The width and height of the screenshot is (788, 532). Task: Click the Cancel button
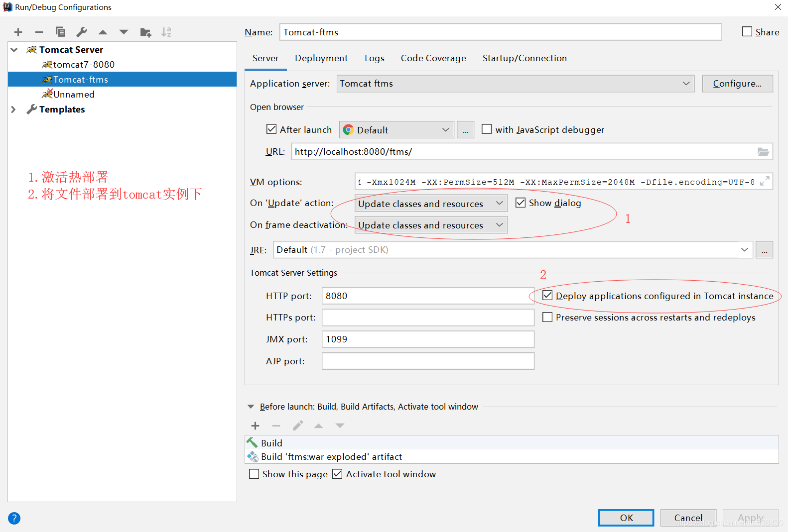click(688, 518)
